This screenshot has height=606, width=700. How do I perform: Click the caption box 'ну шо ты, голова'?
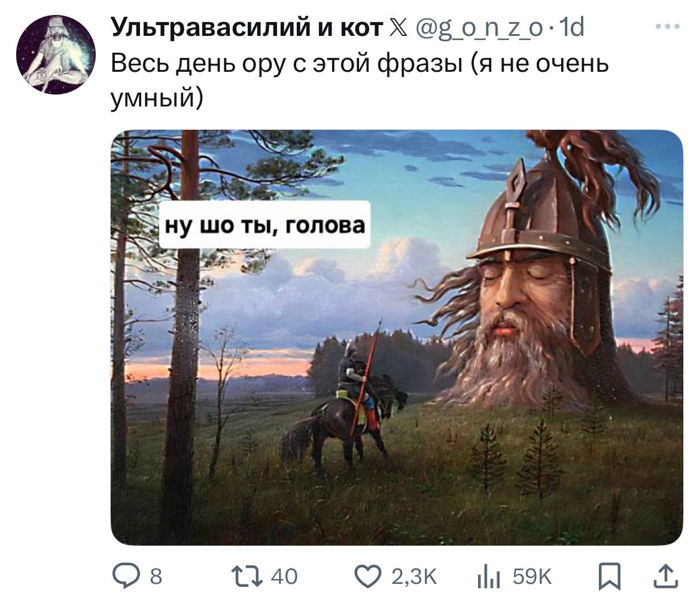[x=264, y=224]
